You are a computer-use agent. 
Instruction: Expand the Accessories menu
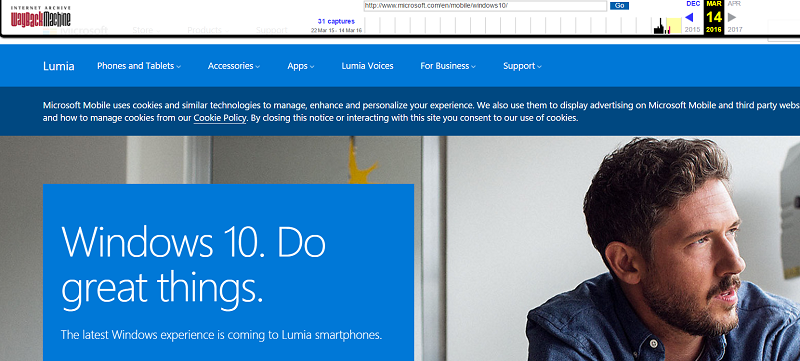234,66
